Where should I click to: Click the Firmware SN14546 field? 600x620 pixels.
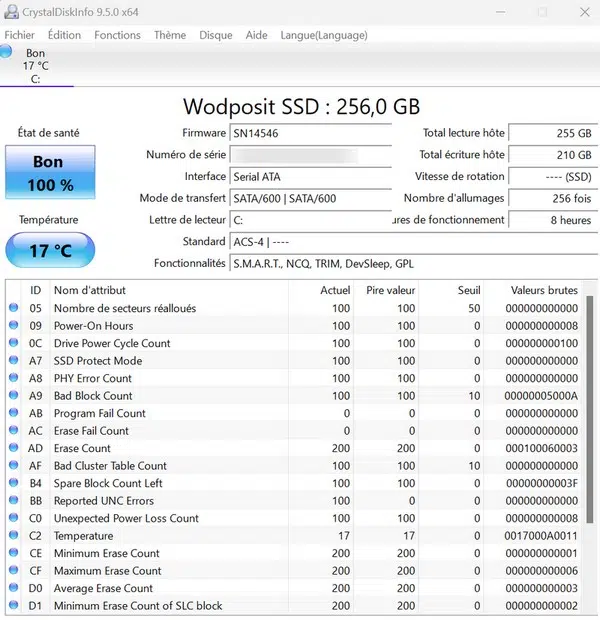coord(310,133)
